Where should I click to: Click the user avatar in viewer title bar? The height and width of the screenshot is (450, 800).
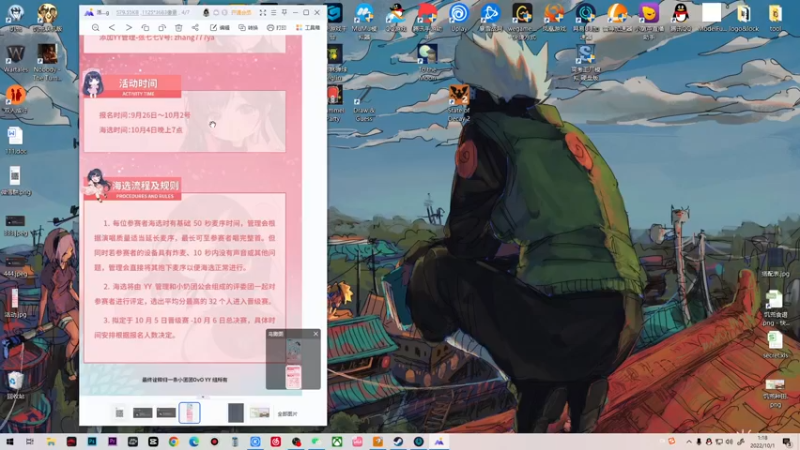206,12
